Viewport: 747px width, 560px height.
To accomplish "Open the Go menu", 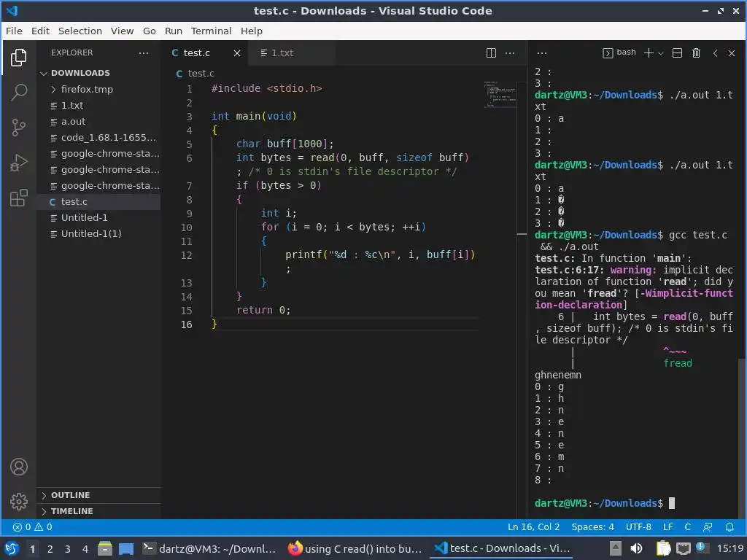I will [150, 31].
